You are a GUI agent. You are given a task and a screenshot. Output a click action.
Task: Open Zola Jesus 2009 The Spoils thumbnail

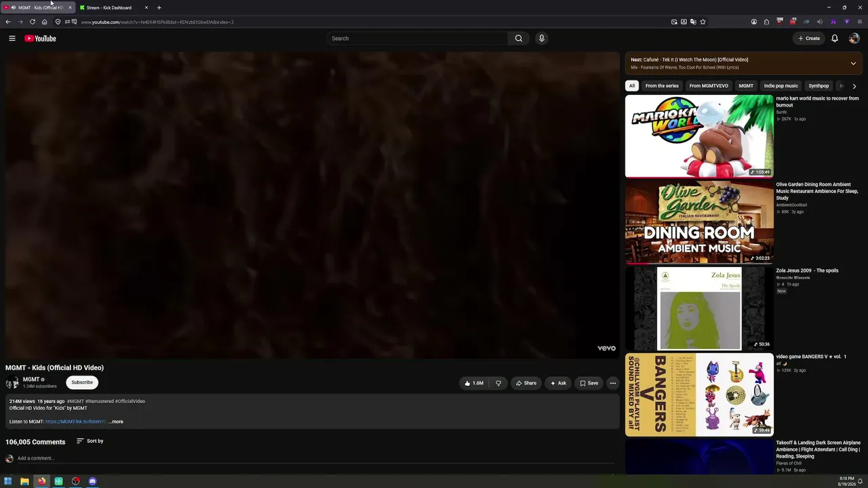tap(699, 308)
